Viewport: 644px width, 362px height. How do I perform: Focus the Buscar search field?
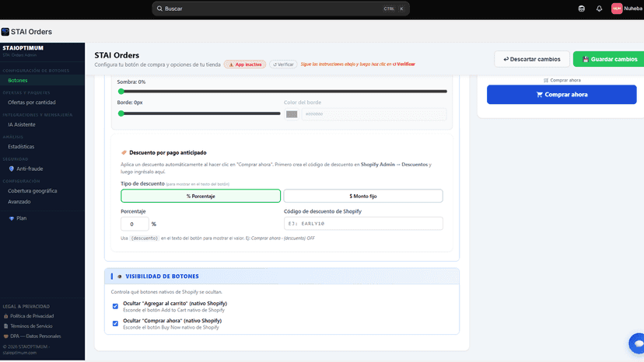[x=281, y=9]
